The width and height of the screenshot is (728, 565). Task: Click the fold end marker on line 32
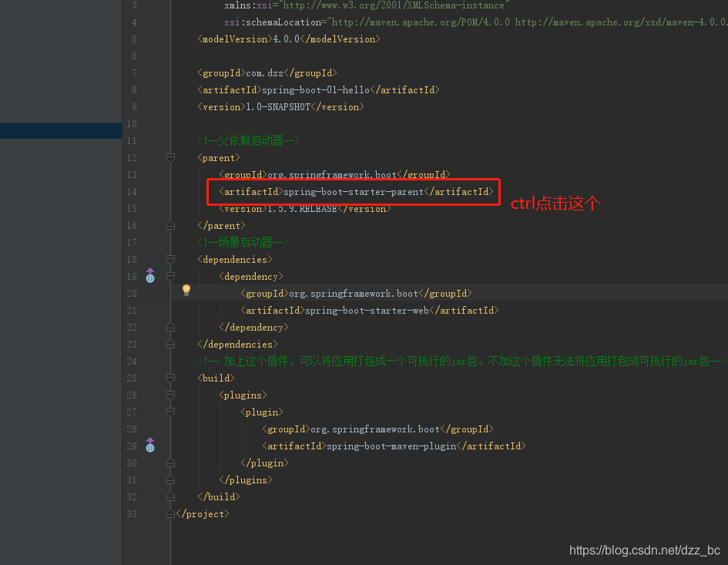(x=170, y=496)
